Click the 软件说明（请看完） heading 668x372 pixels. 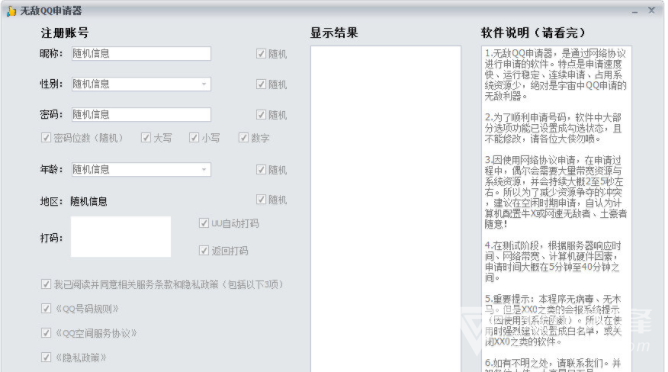click(533, 33)
